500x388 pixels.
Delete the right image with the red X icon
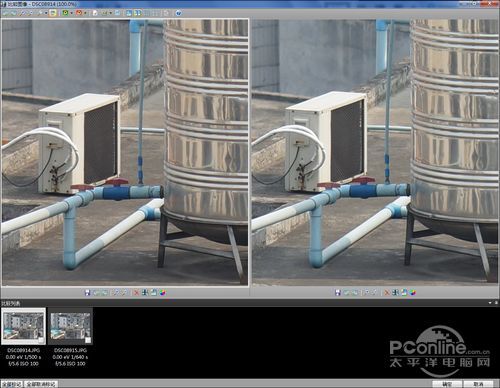(x=387, y=293)
